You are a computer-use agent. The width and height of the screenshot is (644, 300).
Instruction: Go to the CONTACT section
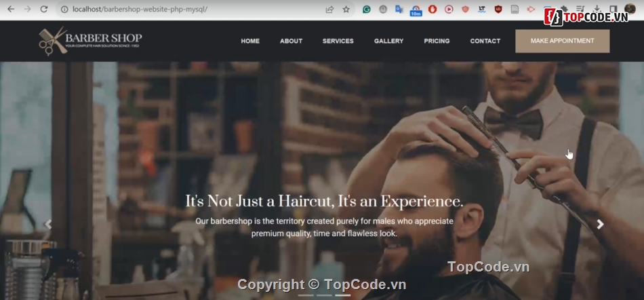coord(485,41)
